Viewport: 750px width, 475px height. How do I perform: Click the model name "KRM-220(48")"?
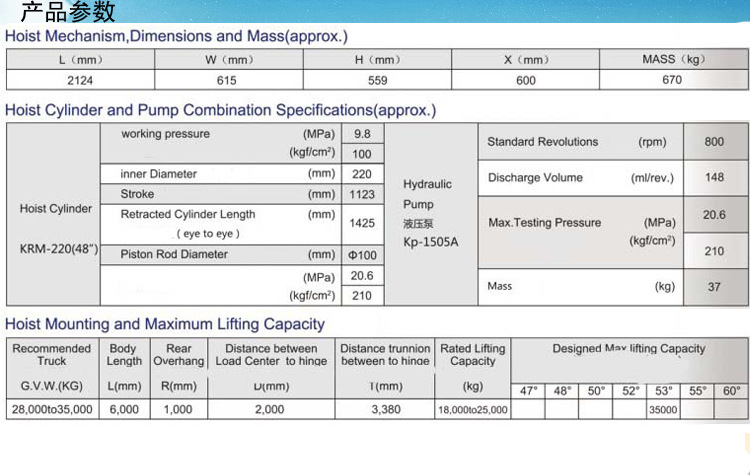(59, 249)
